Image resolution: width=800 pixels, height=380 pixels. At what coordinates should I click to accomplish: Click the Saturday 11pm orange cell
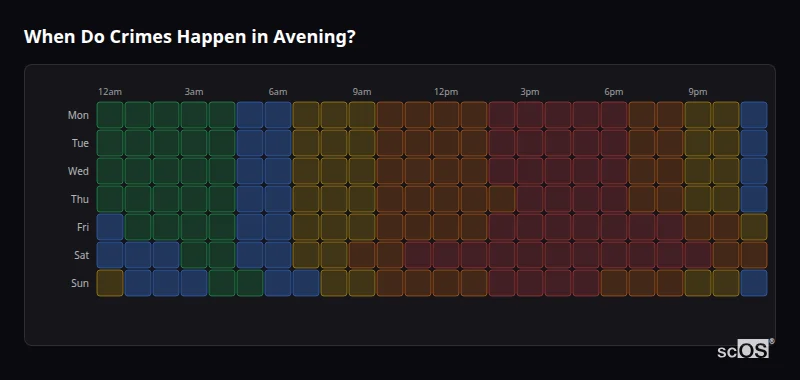tap(754, 255)
